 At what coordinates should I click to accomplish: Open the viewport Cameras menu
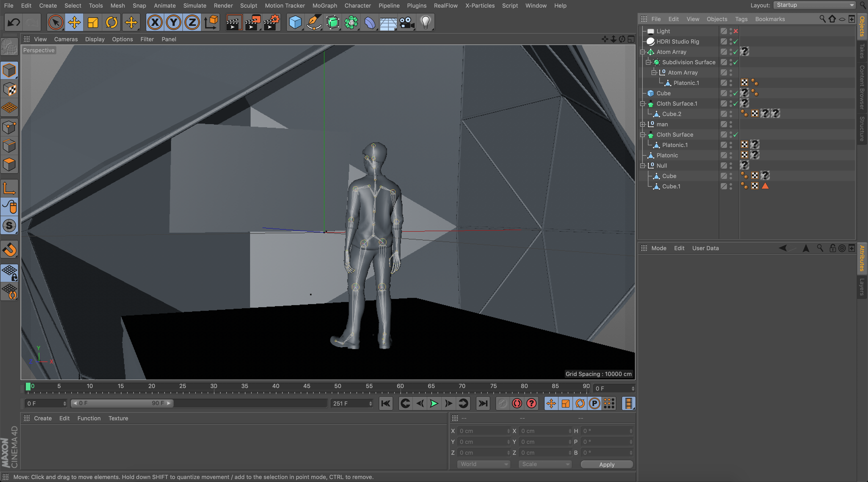(66, 39)
